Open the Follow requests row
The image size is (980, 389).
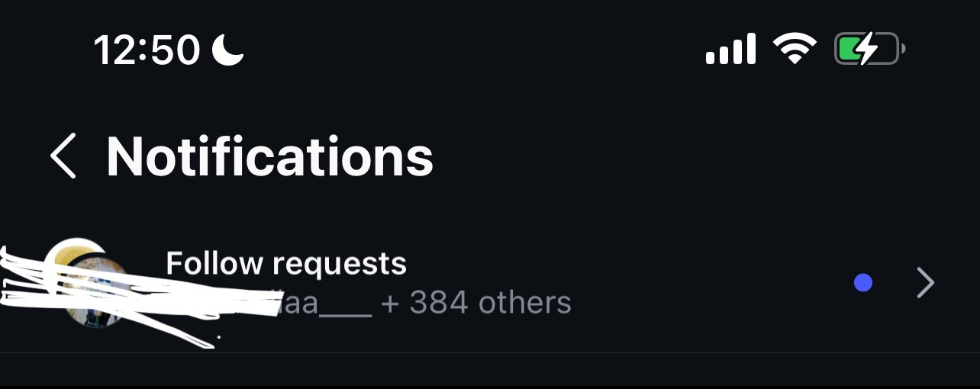click(x=490, y=284)
